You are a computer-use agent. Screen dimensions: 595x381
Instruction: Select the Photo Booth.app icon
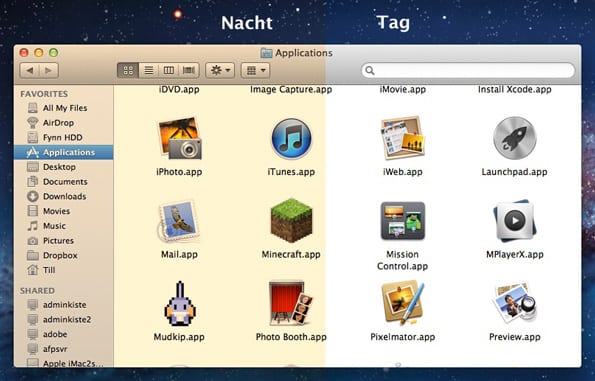pyautogui.click(x=291, y=303)
